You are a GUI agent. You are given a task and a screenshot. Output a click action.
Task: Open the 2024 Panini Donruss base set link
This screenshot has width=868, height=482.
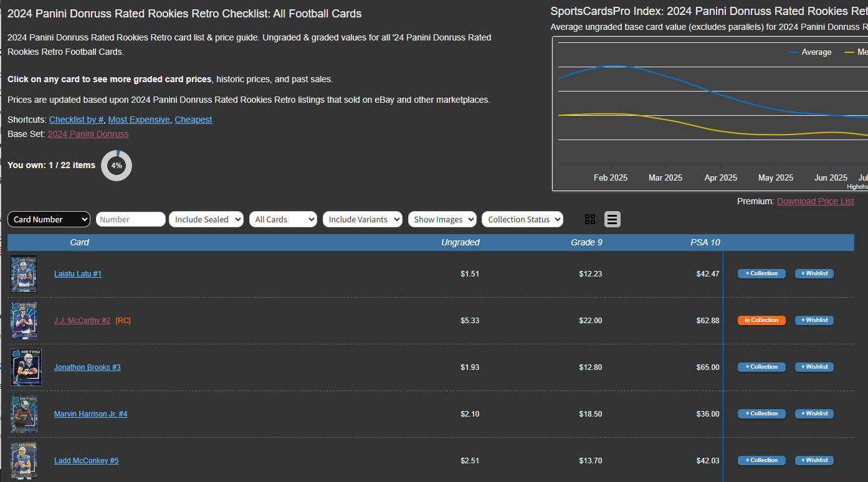coord(88,134)
